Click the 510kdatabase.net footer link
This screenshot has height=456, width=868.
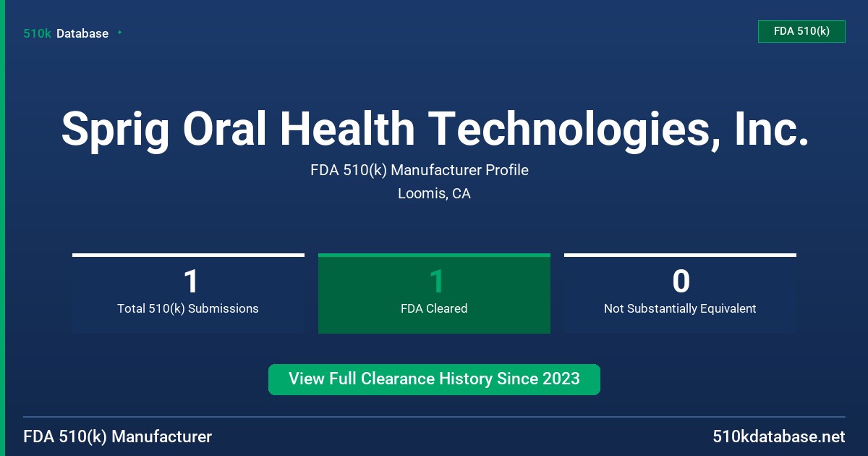coord(778,436)
